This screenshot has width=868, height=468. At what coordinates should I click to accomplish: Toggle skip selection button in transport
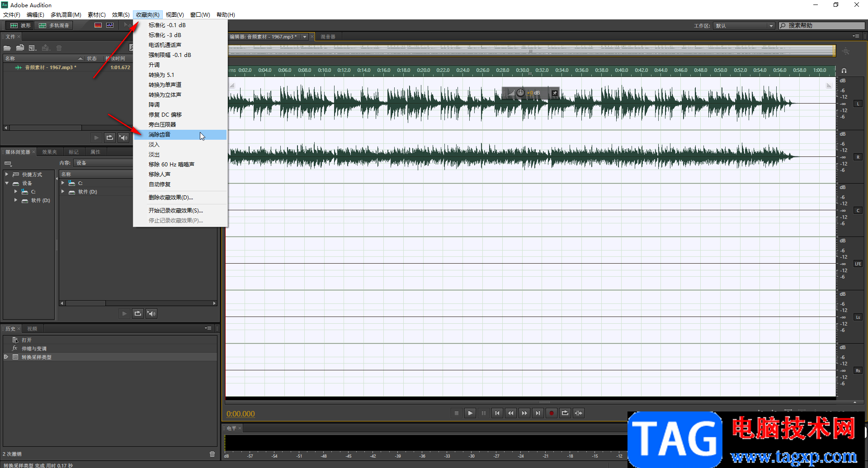point(579,413)
